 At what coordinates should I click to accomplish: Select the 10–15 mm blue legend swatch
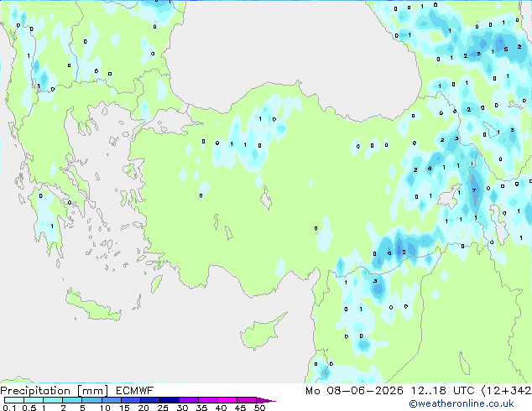(x=111, y=400)
